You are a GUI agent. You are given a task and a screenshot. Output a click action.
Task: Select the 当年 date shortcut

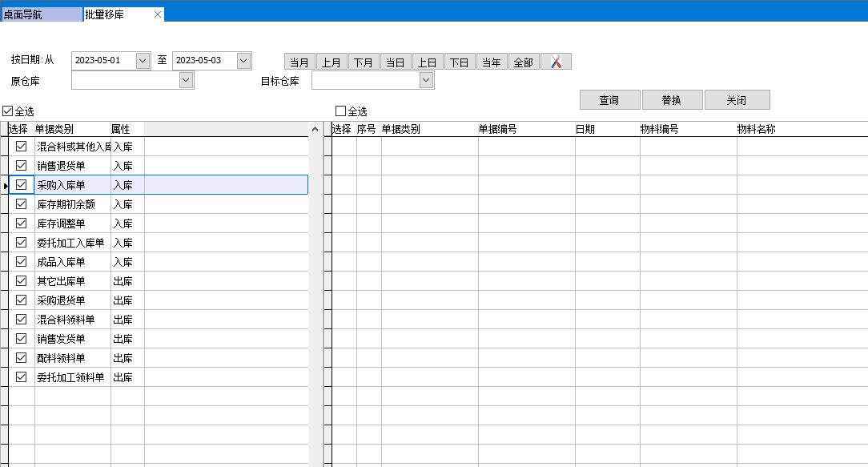tap(492, 62)
